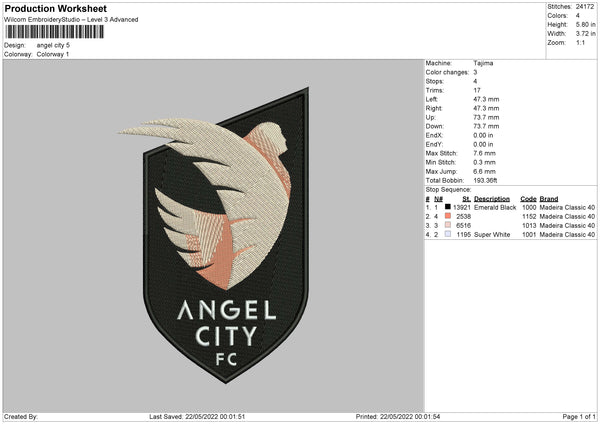Screen dimensions: 600x424
Task: Click thread code 1013
Action: [529, 225]
